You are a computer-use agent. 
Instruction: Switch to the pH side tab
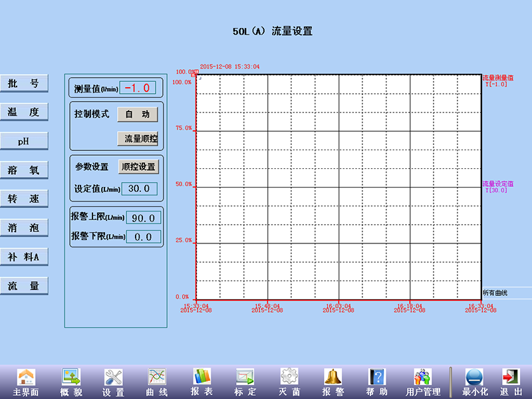[x=24, y=141]
